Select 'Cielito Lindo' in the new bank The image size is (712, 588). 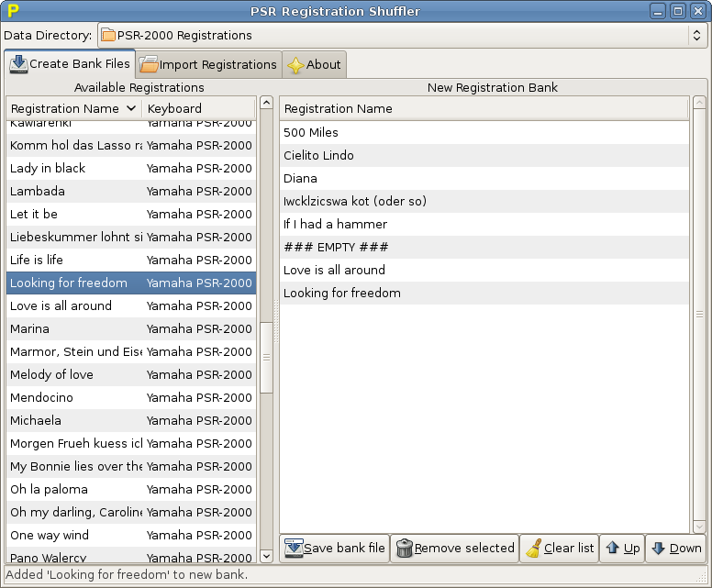coord(318,155)
